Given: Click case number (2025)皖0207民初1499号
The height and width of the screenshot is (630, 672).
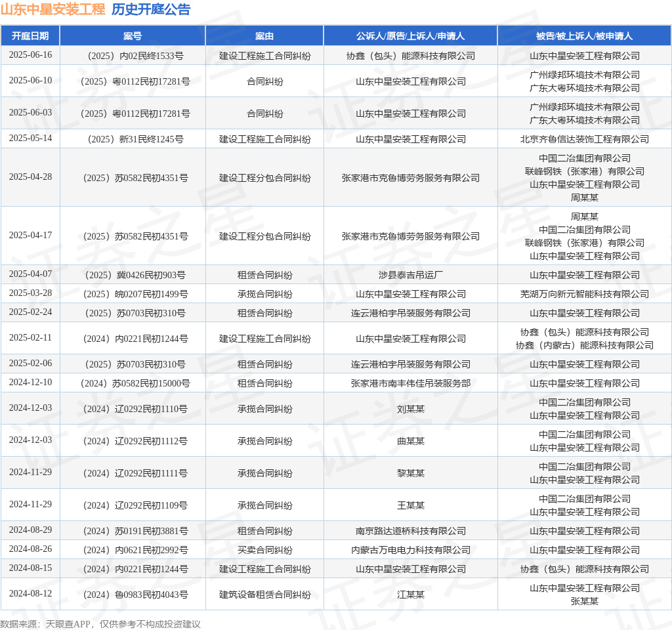Looking at the screenshot, I should coord(135,294).
